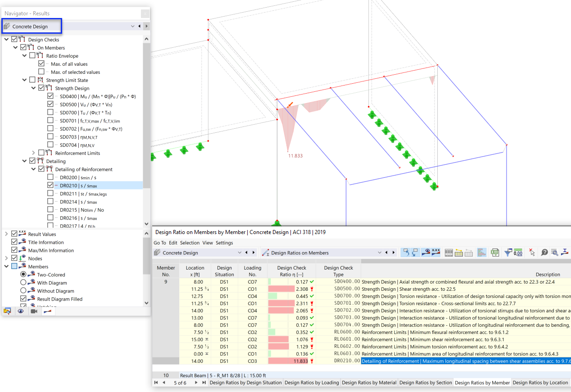The height and width of the screenshot is (392, 571).
Task: Go to next table page arrow
Action: [196, 383]
